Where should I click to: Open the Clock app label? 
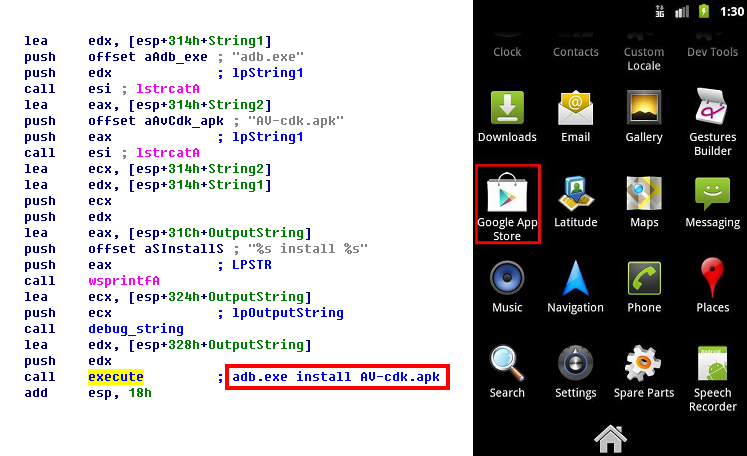[507, 51]
